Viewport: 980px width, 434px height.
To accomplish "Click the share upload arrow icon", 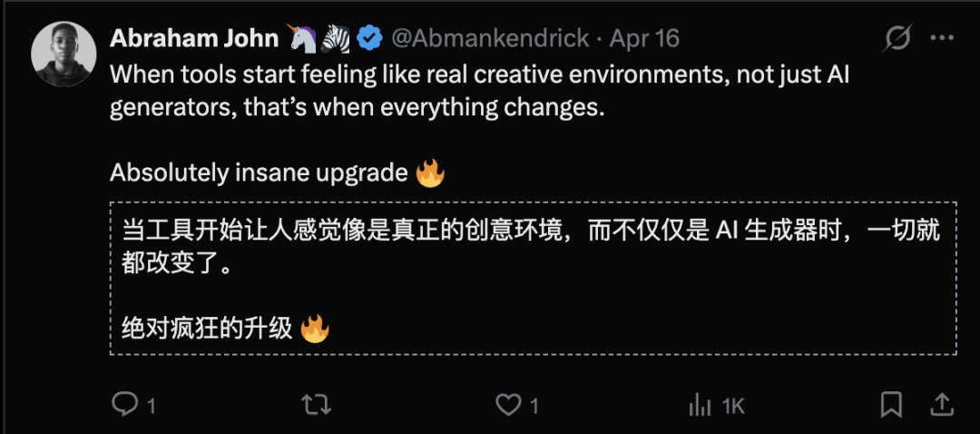I will pos(942,404).
